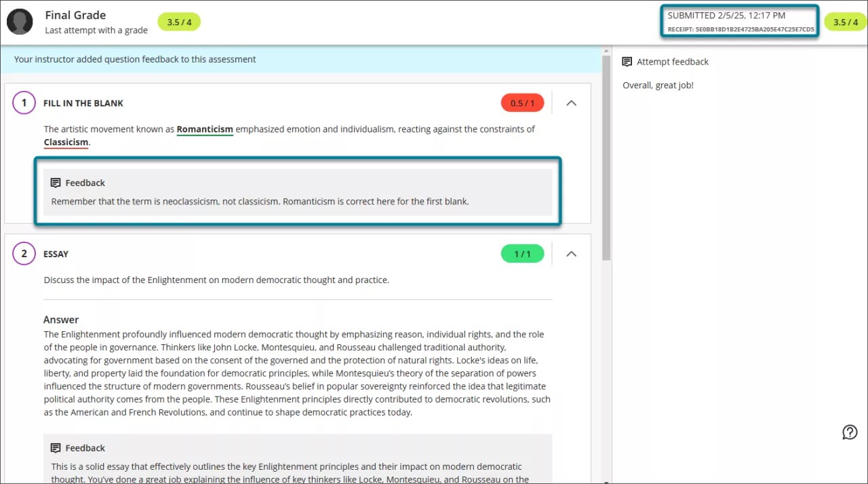868x484 pixels.
Task: Collapse the Essay question
Action: [x=571, y=253]
